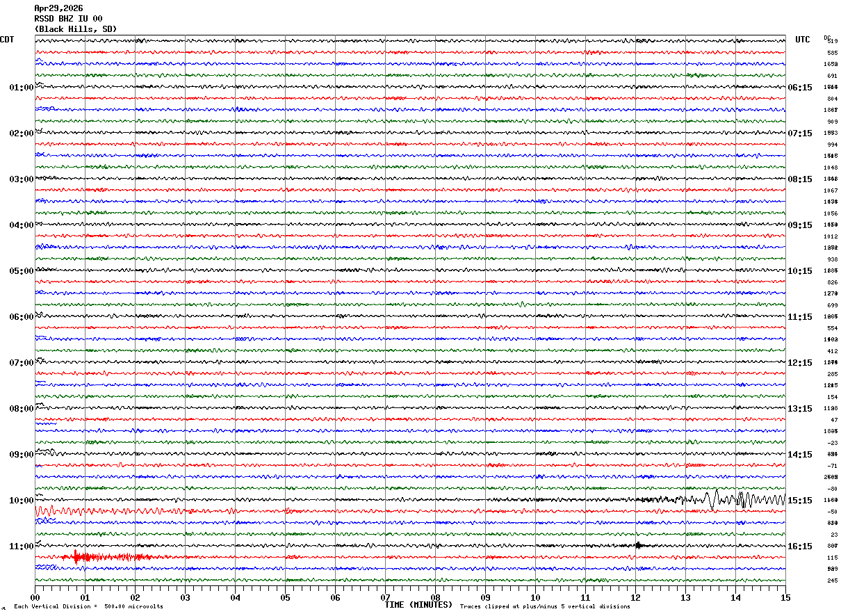Click minute 05 on the time axis
The height and width of the screenshot is (616, 841).
click(285, 597)
